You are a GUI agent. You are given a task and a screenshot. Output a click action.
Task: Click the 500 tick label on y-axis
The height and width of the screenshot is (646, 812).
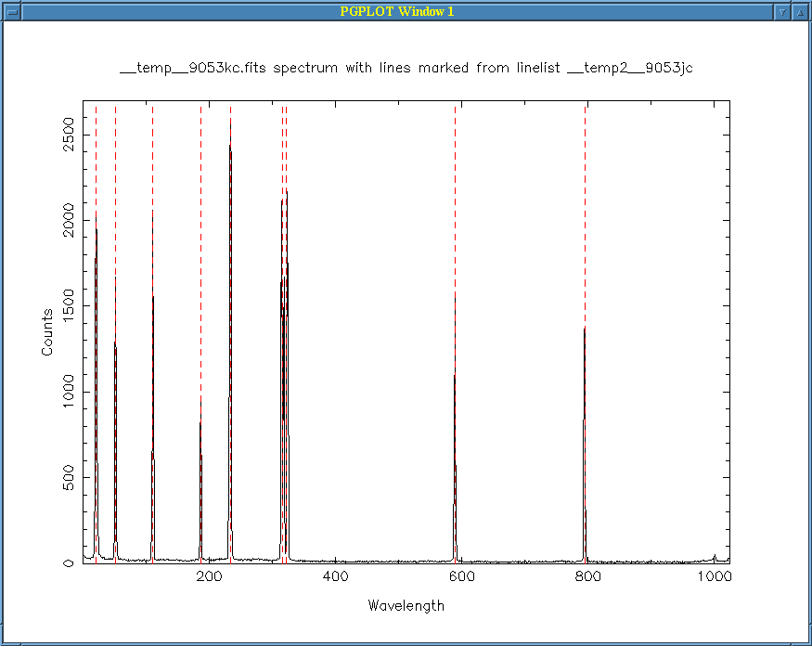69,478
